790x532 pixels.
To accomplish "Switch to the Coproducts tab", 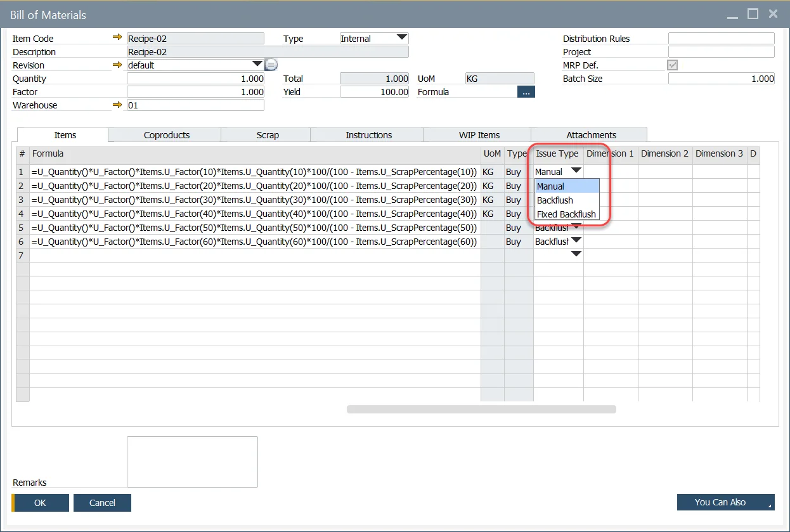I will [166, 135].
